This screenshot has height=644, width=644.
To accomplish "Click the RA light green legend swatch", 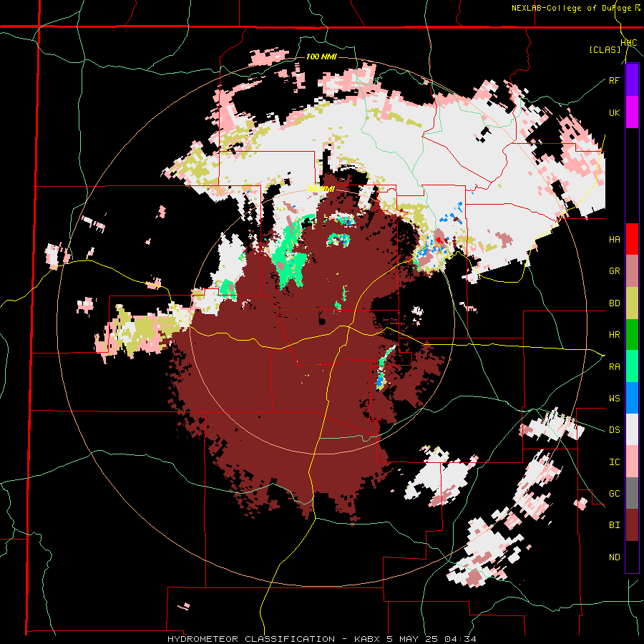I will click(x=632, y=366).
